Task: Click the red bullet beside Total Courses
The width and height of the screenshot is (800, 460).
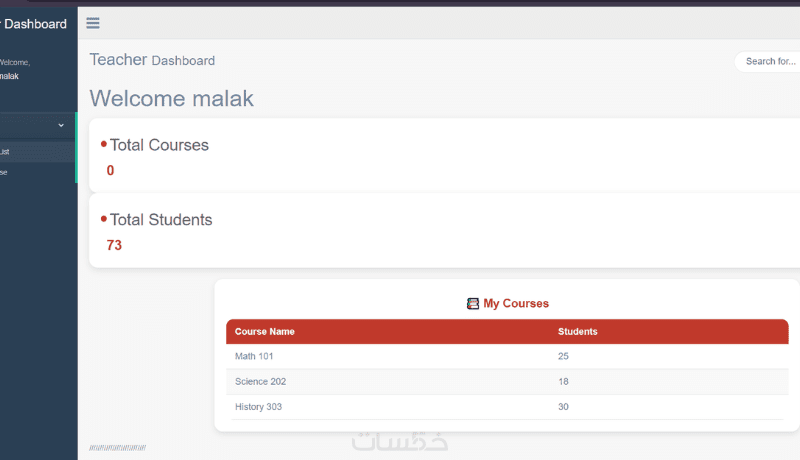Action: click(x=104, y=144)
